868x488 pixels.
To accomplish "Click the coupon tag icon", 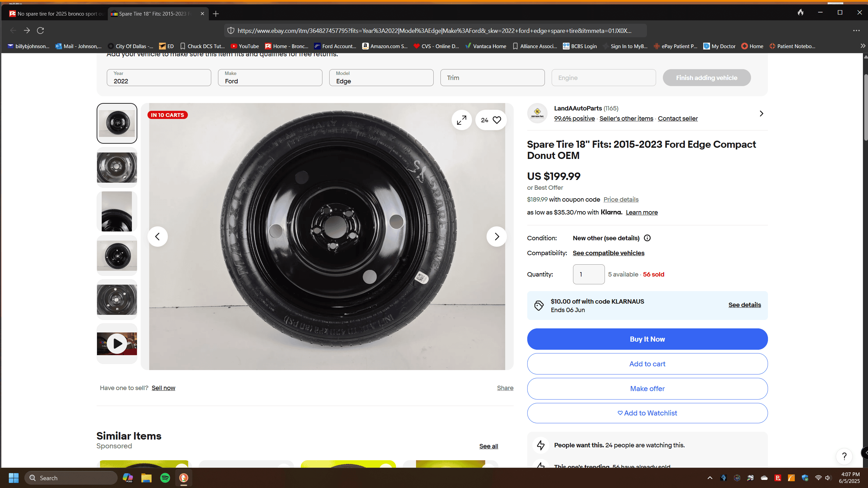I will tap(539, 305).
